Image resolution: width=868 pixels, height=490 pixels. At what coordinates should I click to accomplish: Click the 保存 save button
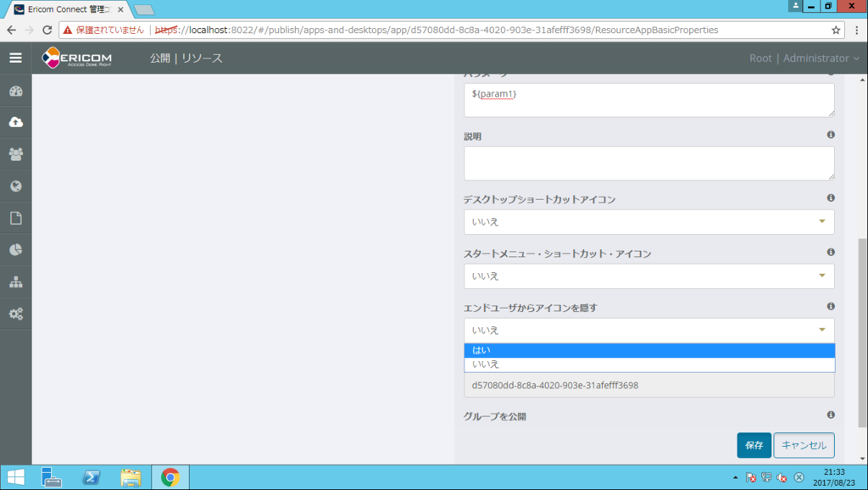pyautogui.click(x=754, y=445)
